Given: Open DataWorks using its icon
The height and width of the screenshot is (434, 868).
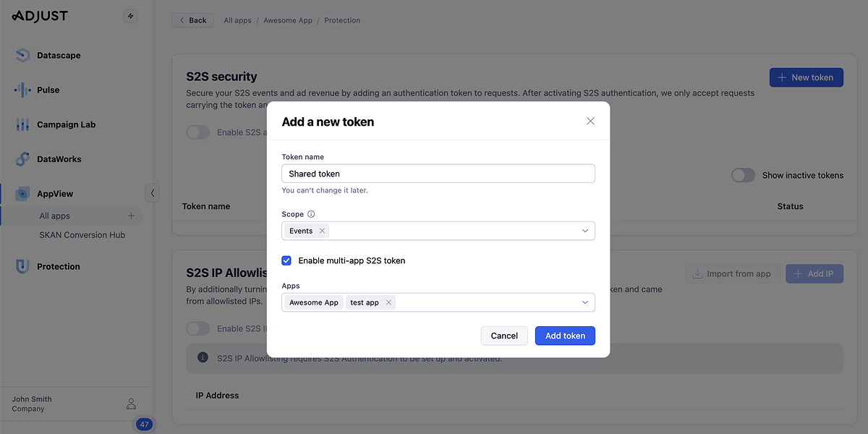Looking at the screenshot, I should click(x=22, y=159).
